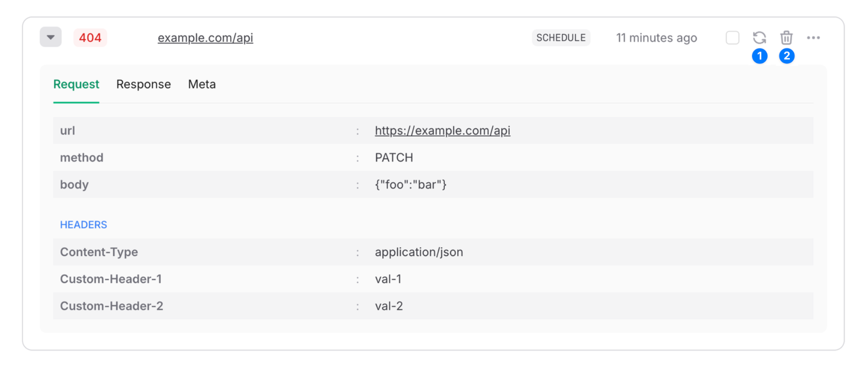Click the SCHEDULE badge
868x371 pixels.
pos(561,38)
